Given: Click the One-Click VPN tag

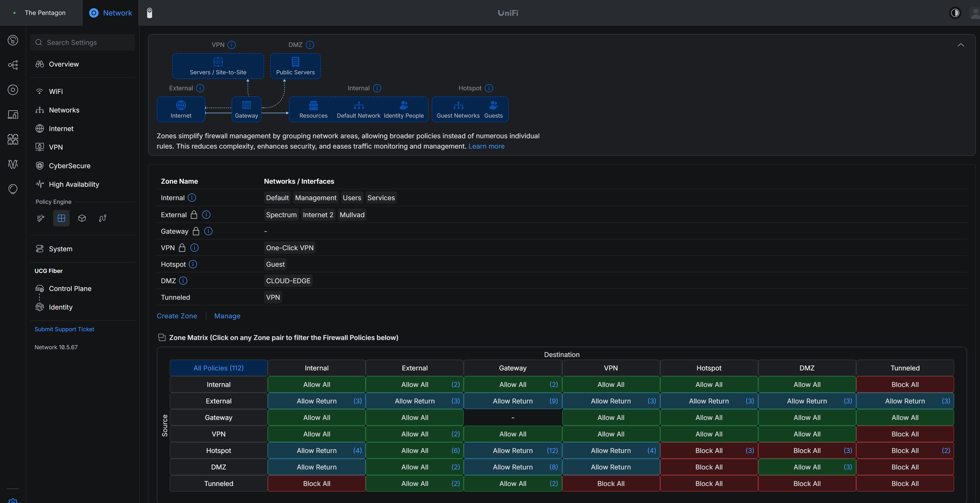Looking at the screenshot, I should click(x=290, y=248).
